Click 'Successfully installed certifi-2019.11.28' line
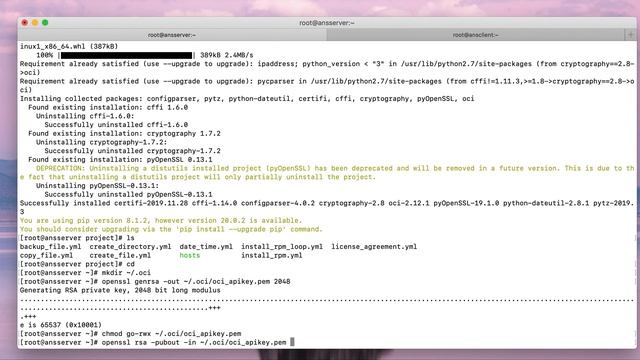Image resolution: width=640 pixels, height=360 pixels. (327, 207)
